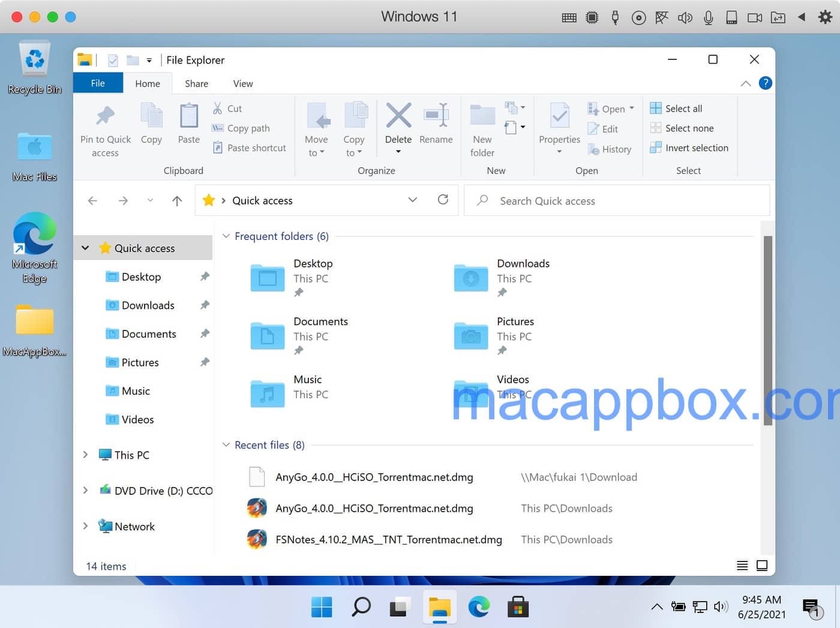
Task: Open the notification center icon
Action: pyautogui.click(x=812, y=608)
